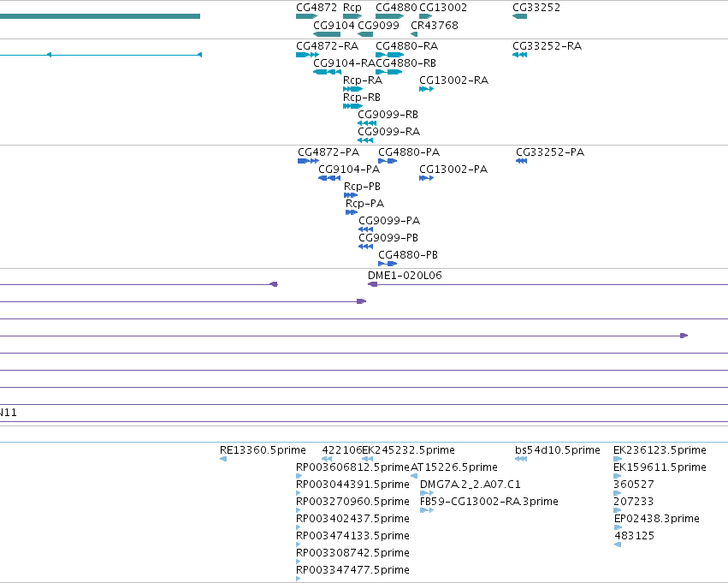Click the DME1-020L06 clone arrowhead
Viewport: 728px width, 583px height.
372,284
